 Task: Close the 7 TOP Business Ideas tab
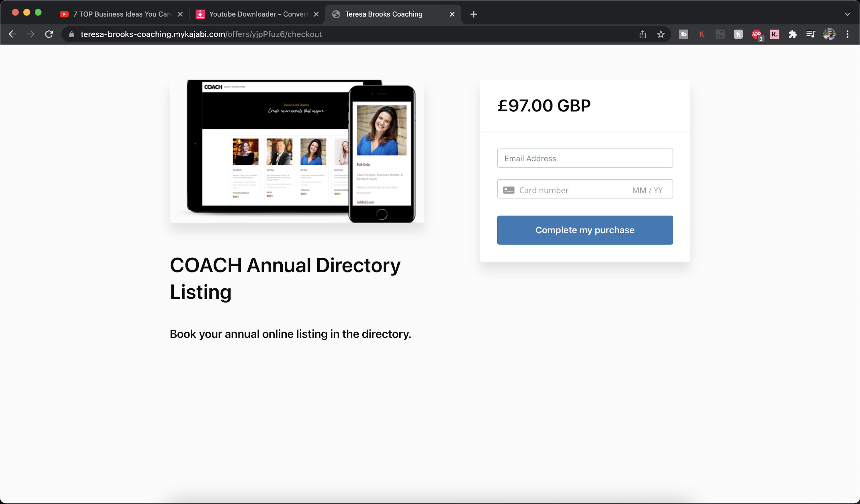(x=180, y=14)
